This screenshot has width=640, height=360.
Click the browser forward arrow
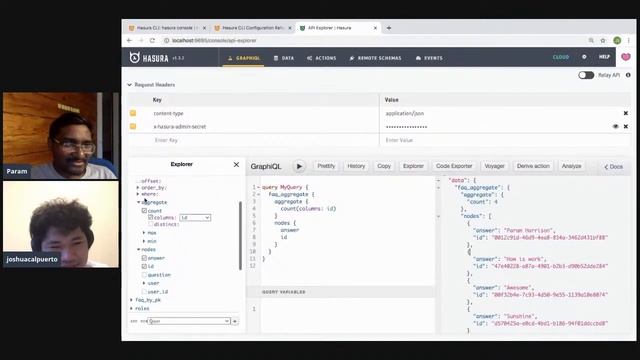point(141,40)
